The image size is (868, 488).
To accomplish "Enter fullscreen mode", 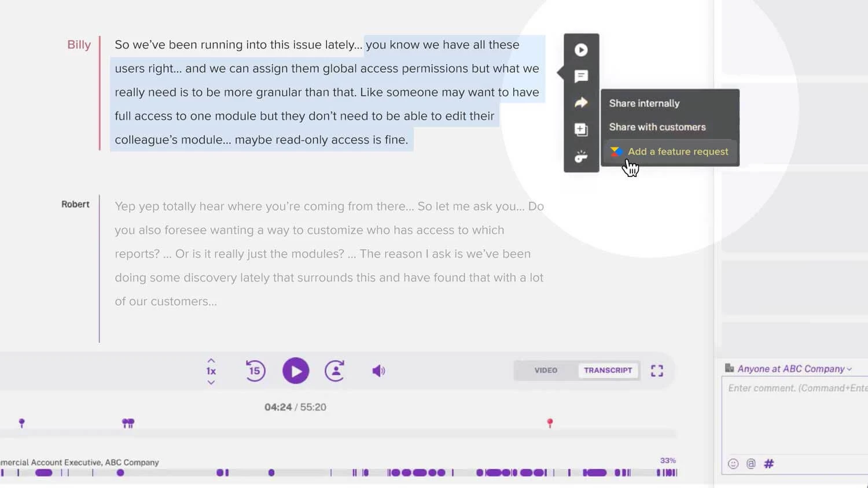I will (x=657, y=371).
